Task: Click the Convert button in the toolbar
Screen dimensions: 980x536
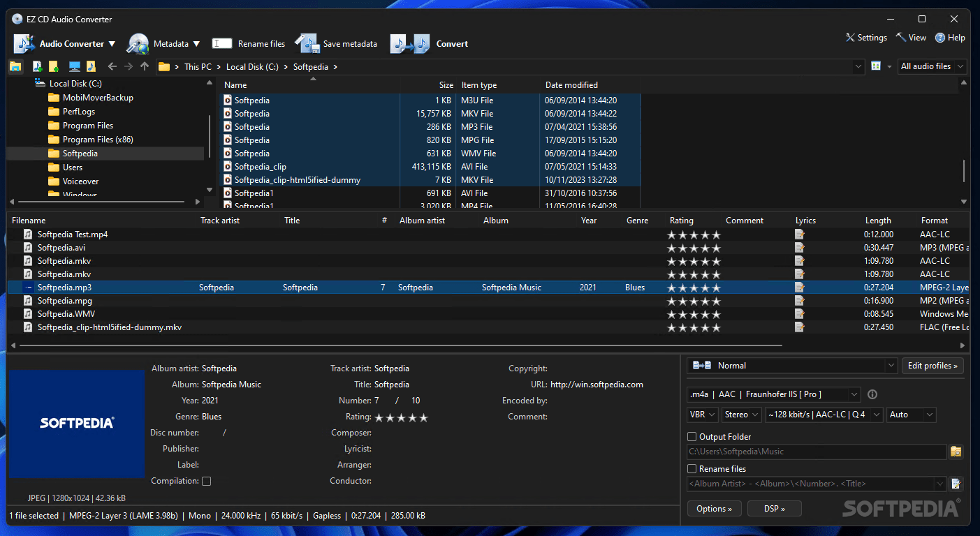Action: pyautogui.click(x=430, y=44)
